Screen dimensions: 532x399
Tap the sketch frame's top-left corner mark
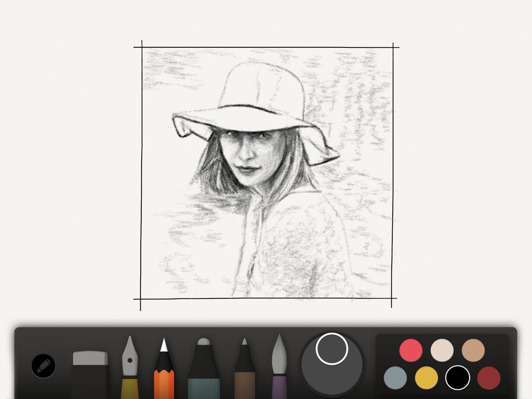[x=142, y=46]
